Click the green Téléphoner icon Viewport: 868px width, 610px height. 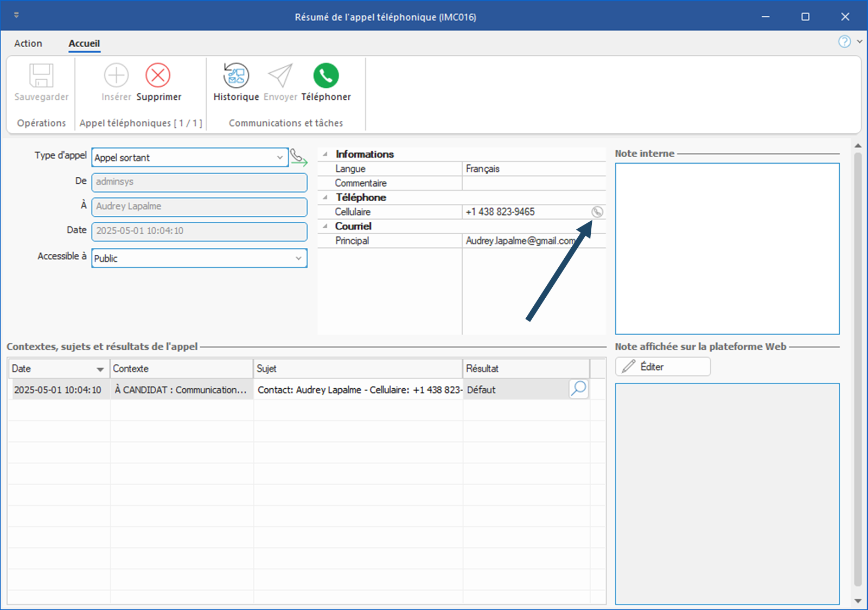(x=326, y=76)
